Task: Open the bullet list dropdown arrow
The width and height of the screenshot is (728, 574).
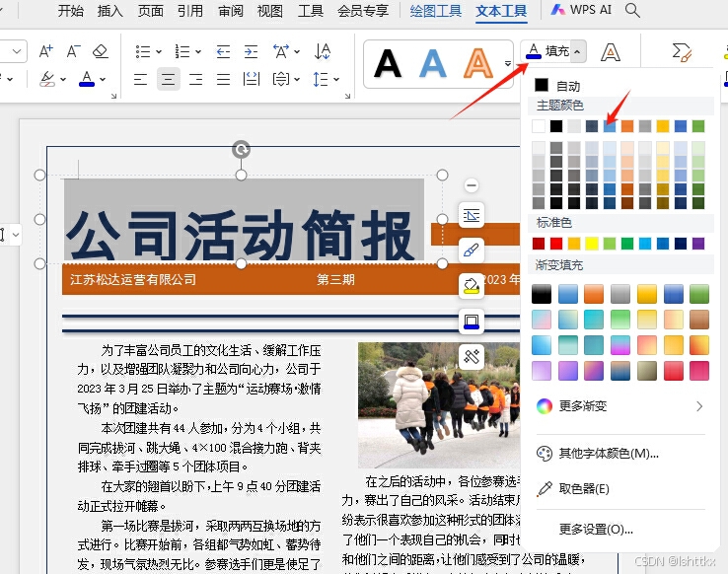Action: (159, 52)
